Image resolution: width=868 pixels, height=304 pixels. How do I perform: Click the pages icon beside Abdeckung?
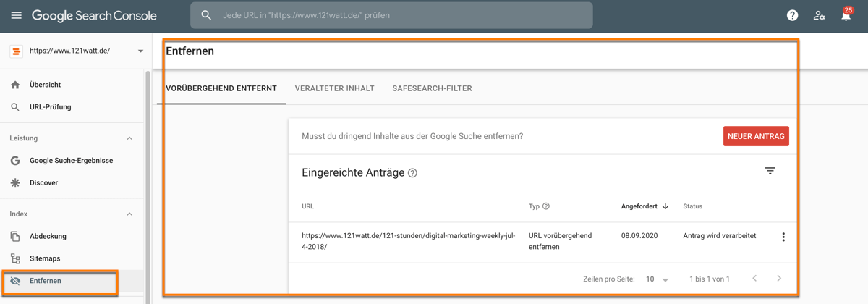(15, 237)
